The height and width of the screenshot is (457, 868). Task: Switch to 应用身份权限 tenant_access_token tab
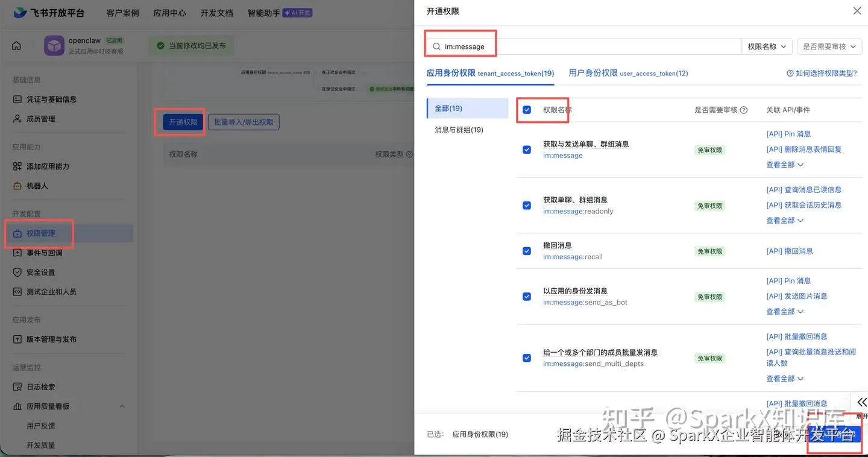pyautogui.click(x=490, y=73)
